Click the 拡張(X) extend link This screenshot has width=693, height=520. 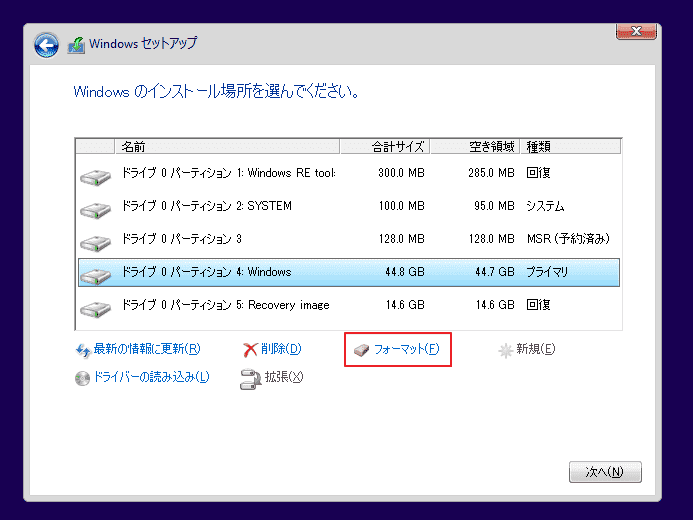[284, 377]
